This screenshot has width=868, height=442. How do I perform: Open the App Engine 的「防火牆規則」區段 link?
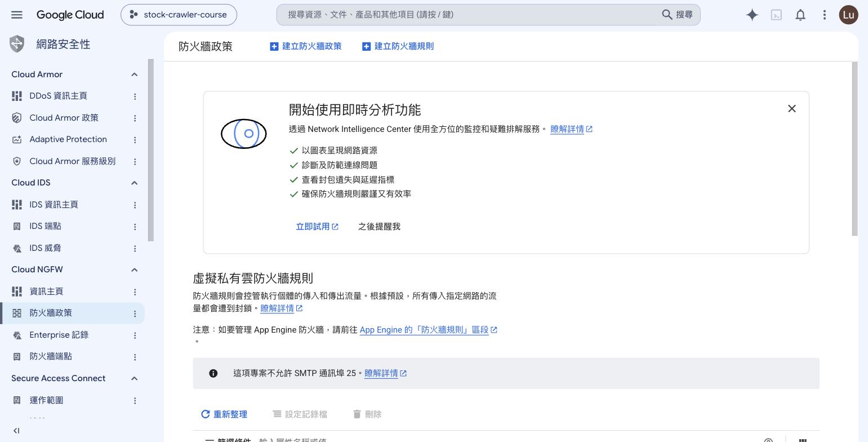click(x=429, y=330)
